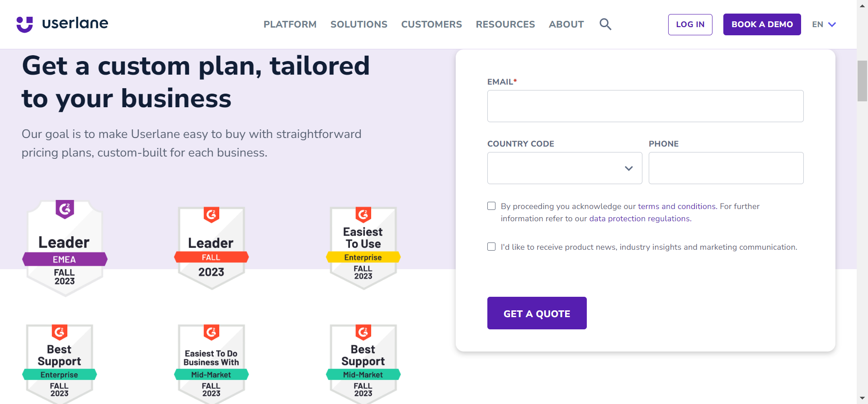This screenshot has height=404, width=868.
Task: Expand the Country Code dropdown
Action: tap(564, 168)
